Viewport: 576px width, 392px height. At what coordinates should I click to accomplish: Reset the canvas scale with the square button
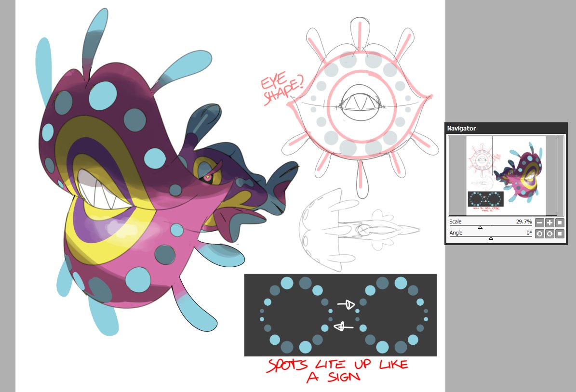coord(560,223)
